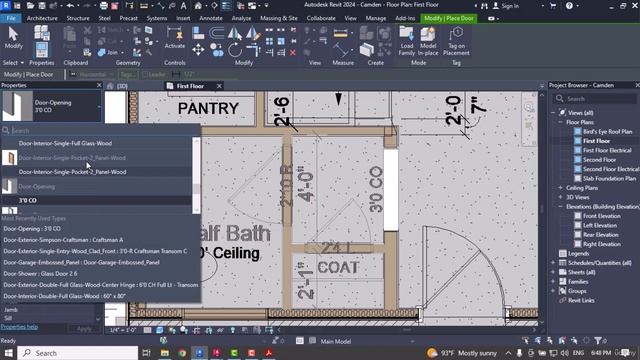
Task: Pick recent type Door-Garage-Embossed_Panel
Action: (82, 262)
